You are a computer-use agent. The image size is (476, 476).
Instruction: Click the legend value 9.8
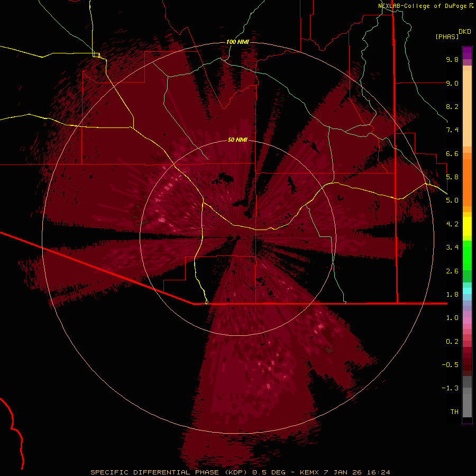click(x=452, y=59)
